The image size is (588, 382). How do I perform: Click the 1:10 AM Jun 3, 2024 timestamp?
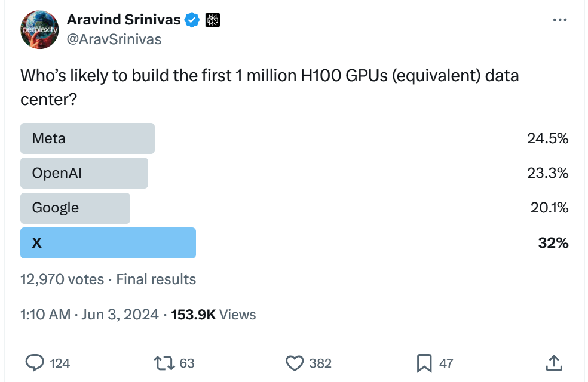click(x=90, y=315)
